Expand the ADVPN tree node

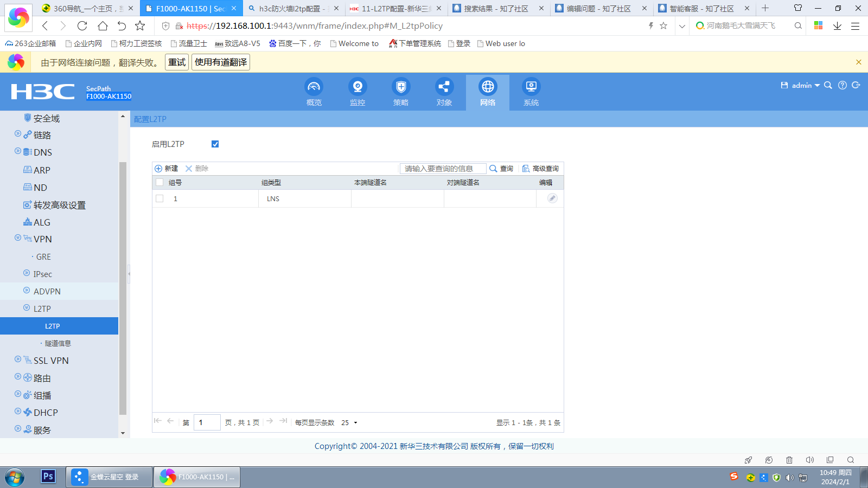click(x=27, y=291)
